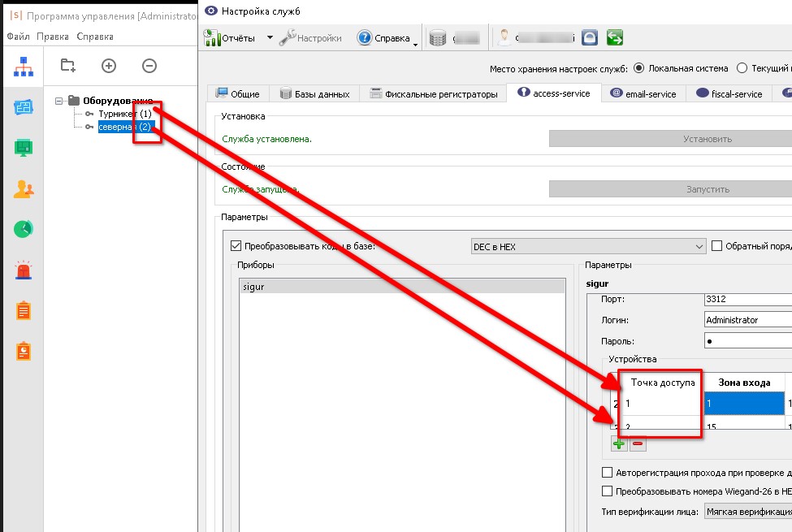Switch to the email-service tab
This screenshot has height=532, width=792.
click(643, 93)
